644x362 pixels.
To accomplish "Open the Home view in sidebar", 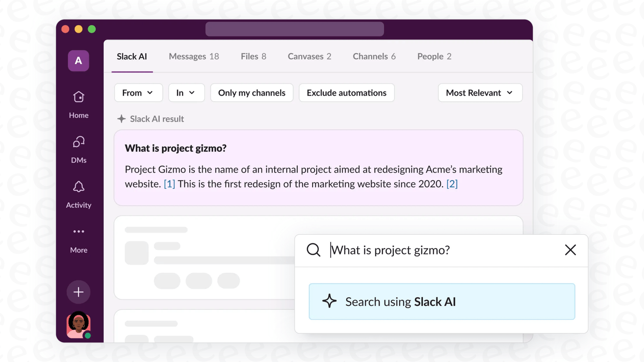I will pos(78,103).
